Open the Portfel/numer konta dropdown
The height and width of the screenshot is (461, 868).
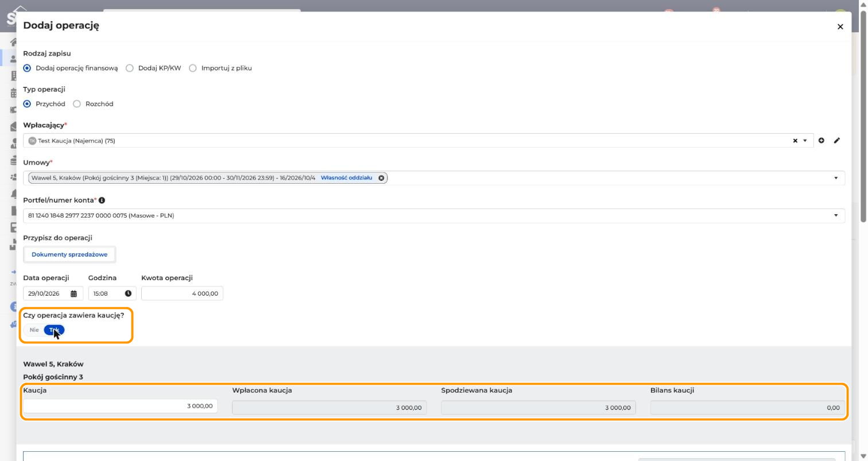pyautogui.click(x=836, y=215)
